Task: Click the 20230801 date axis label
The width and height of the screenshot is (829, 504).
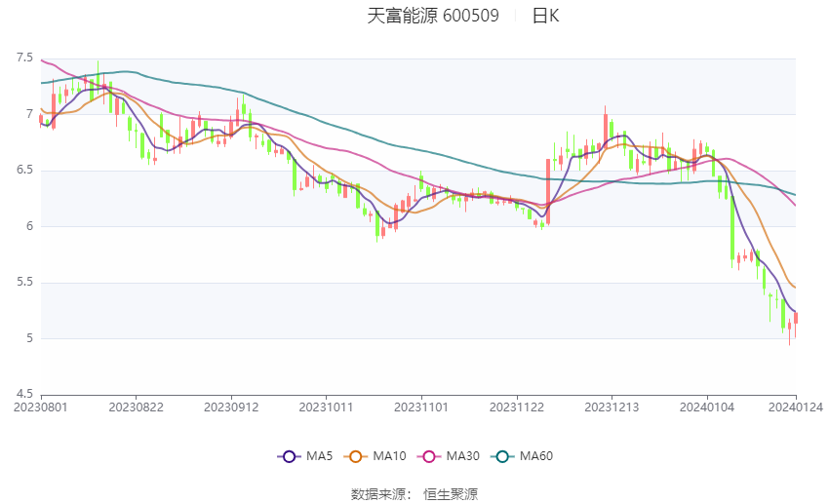Action: [41, 407]
